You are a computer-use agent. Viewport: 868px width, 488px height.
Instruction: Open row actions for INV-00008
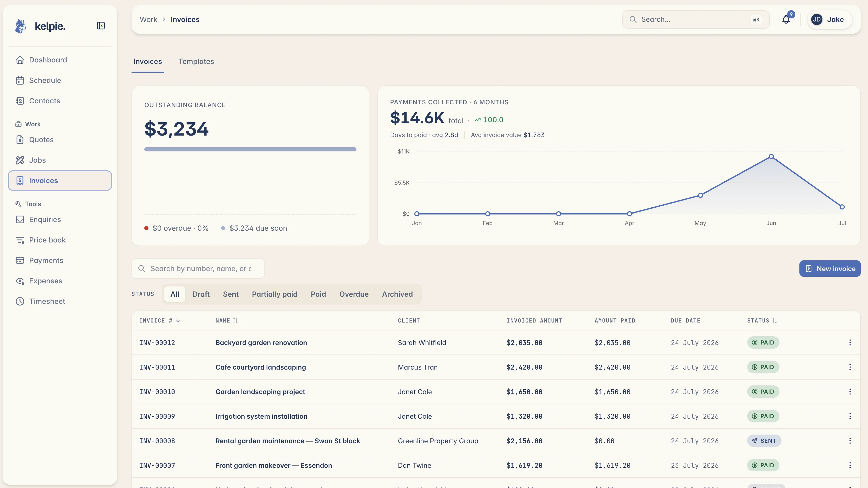coord(850,441)
